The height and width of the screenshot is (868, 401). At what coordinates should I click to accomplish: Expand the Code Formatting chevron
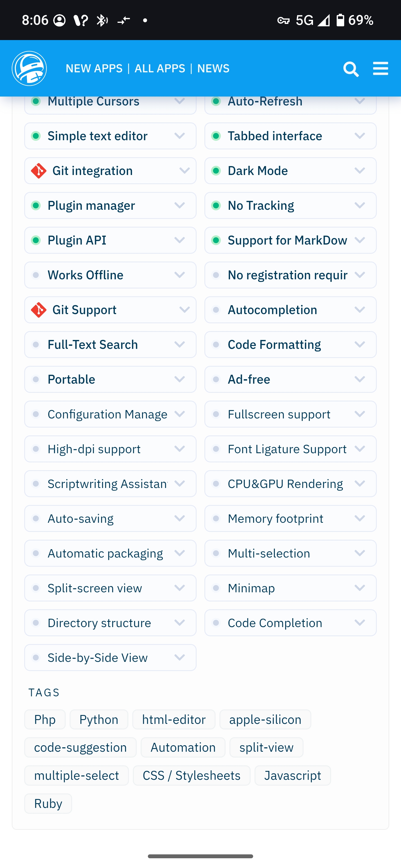pos(360,345)
